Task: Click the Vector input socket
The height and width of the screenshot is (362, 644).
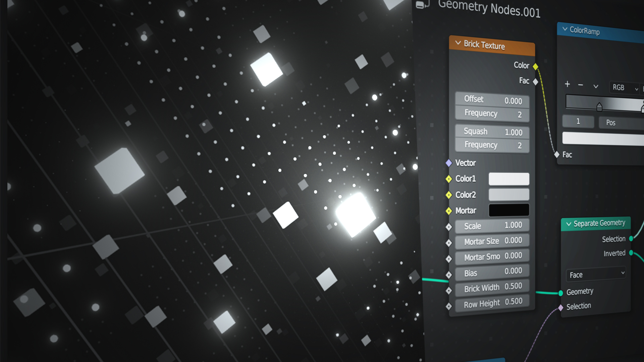Action: 449,163
